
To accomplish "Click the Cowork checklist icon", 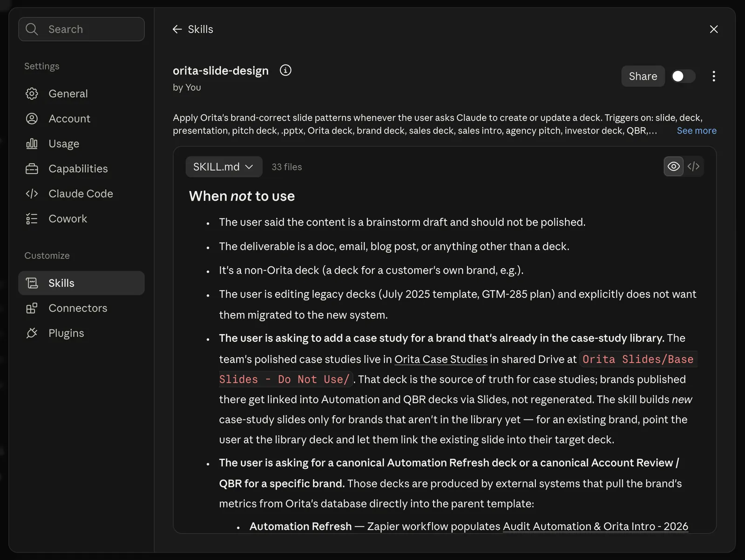I will click(x=32, y=219).
